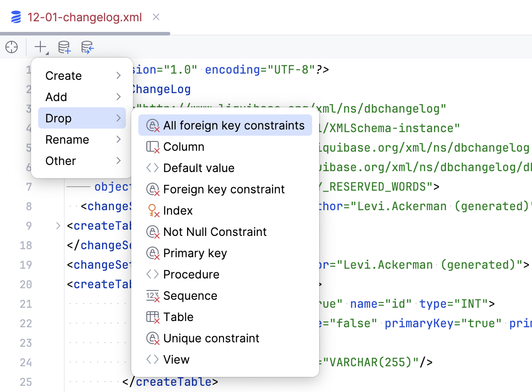
Task: Click the table icon beside the Table drop option
Action: click(152, 317)
